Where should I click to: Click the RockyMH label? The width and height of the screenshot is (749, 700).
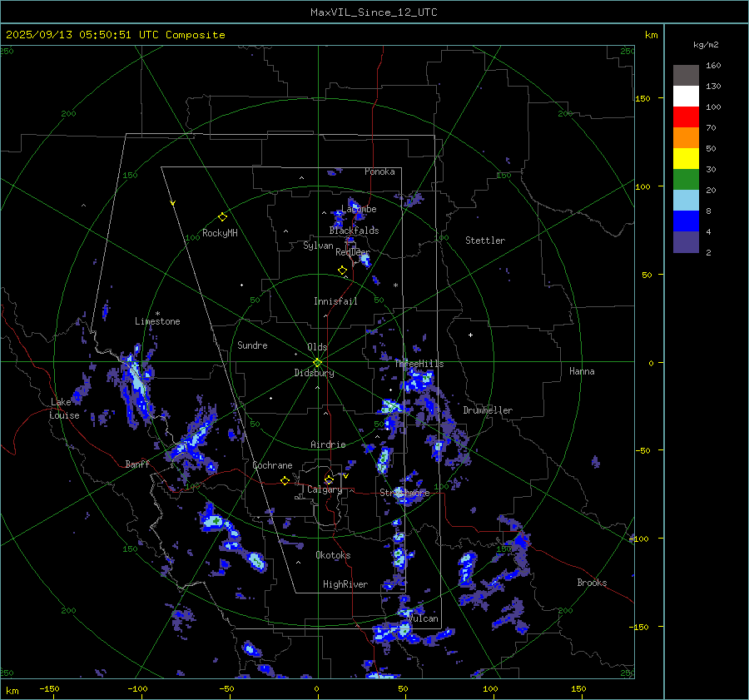[x=220, y=233]
